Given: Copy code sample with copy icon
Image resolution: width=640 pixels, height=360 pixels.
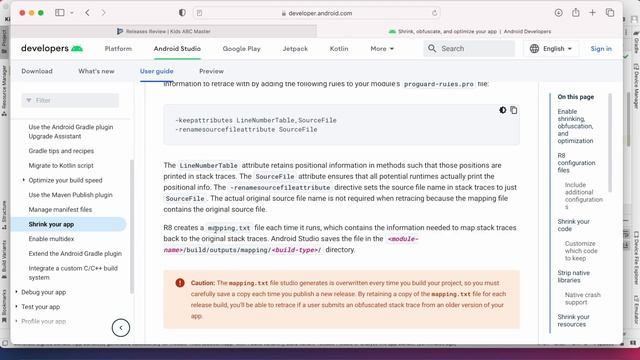Looking at the screenshot, I should [513, 110].
